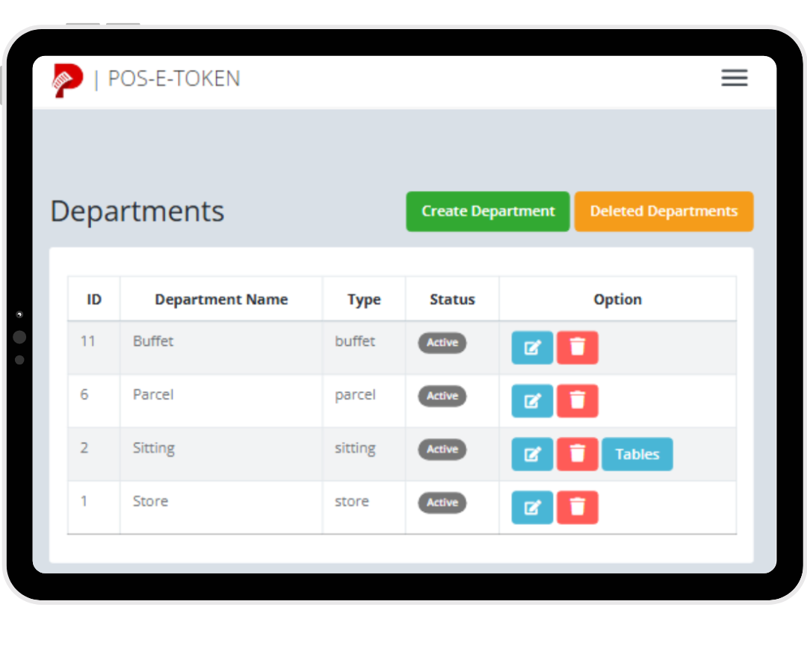Screen dimensions: 807x672
Task: Open the hamburger menu icon
Action: [x=734, y=78]
